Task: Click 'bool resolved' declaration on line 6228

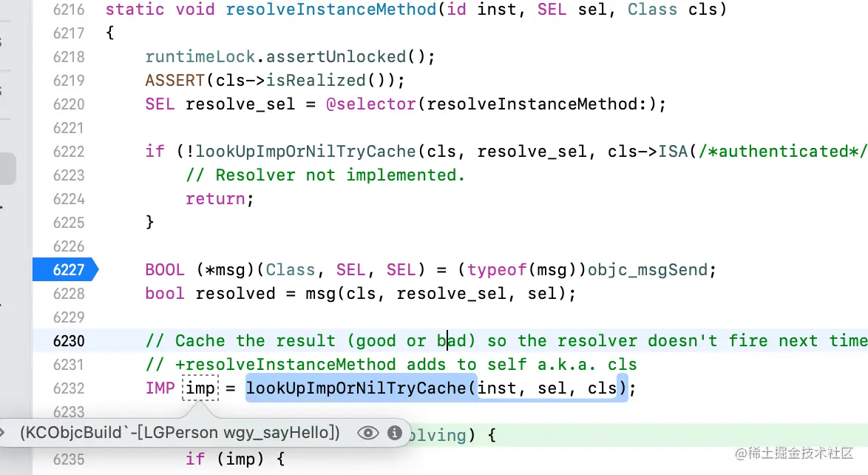Action: 210,294
